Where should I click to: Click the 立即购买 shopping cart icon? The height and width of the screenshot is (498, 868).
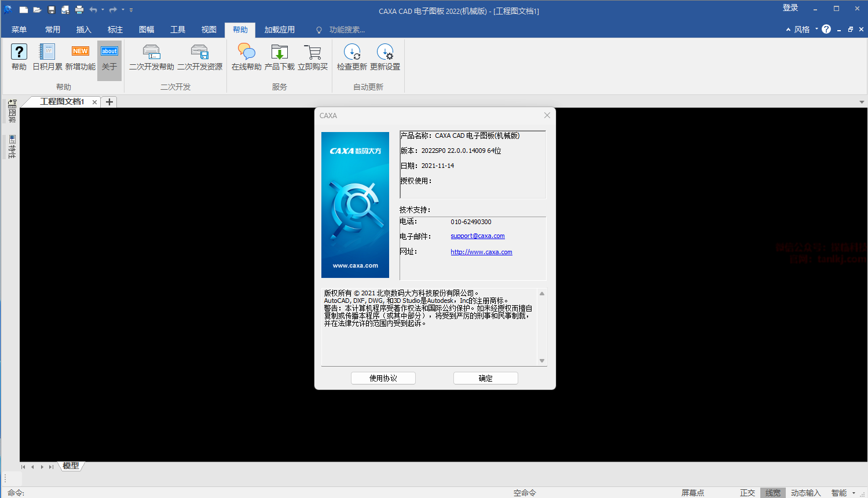313,53
